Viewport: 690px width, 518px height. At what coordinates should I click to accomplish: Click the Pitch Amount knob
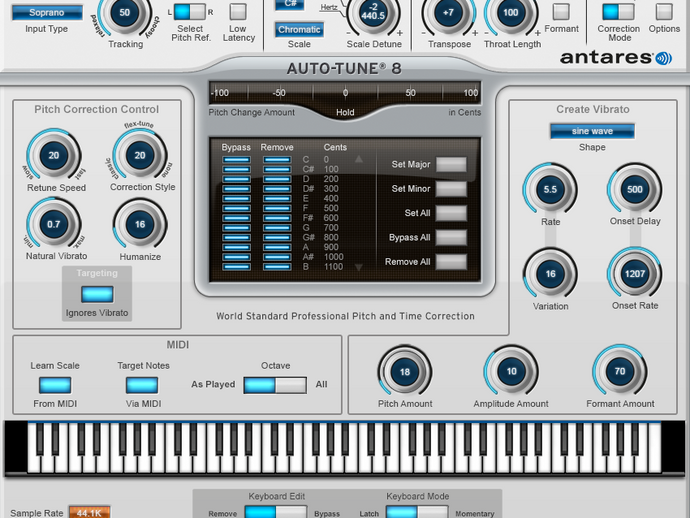click(404, 372)
